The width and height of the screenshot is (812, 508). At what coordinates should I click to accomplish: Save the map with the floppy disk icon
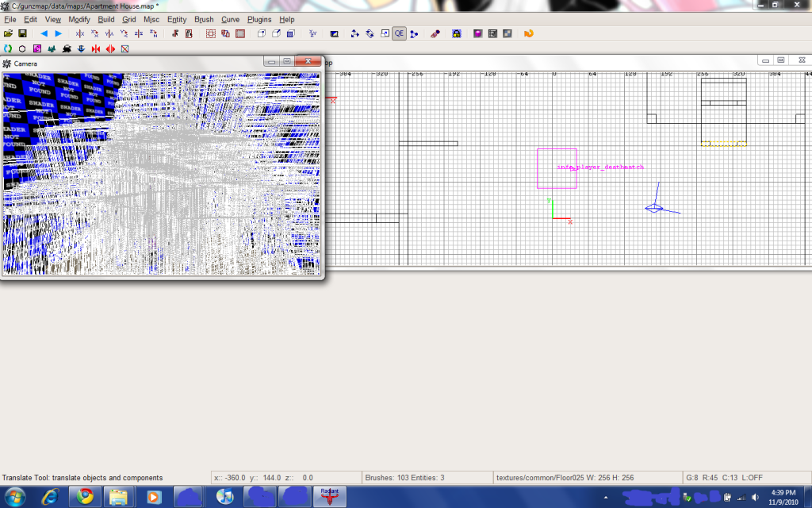[22, 34]
